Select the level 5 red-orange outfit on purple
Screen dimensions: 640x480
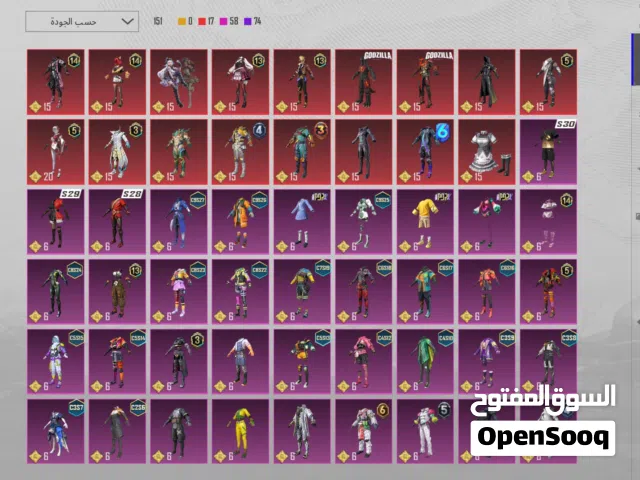pos(549,291)
